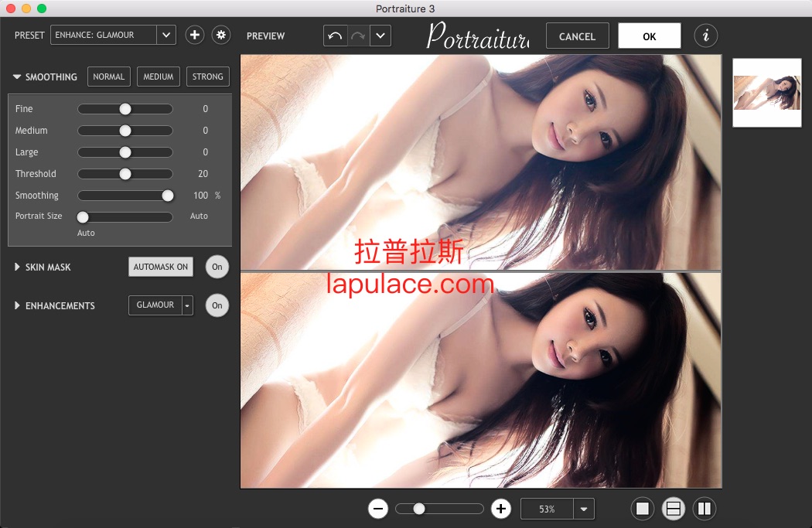This screenshot has width=812, height=528.
Task: Select vertical split preview icon
Action: point(704,509)
